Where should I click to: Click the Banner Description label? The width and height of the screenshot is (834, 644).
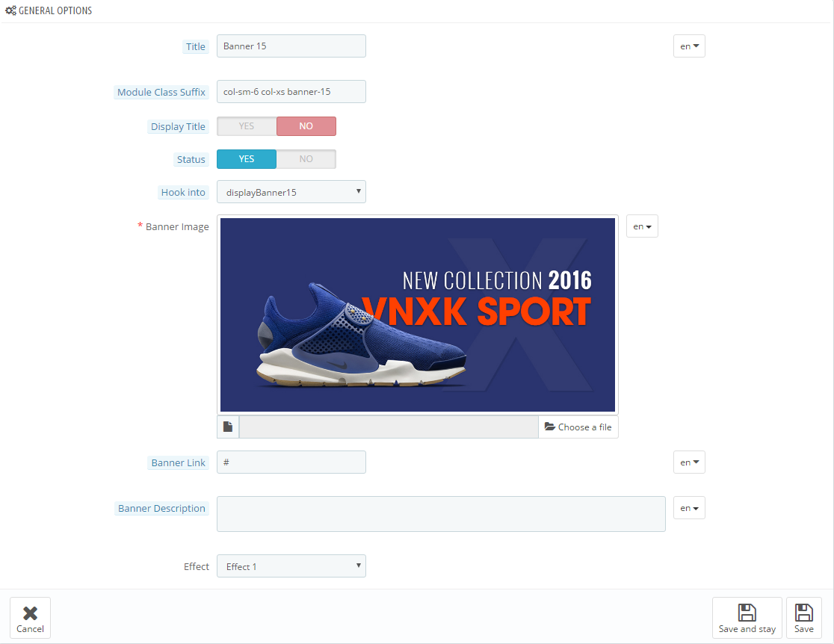161,509
